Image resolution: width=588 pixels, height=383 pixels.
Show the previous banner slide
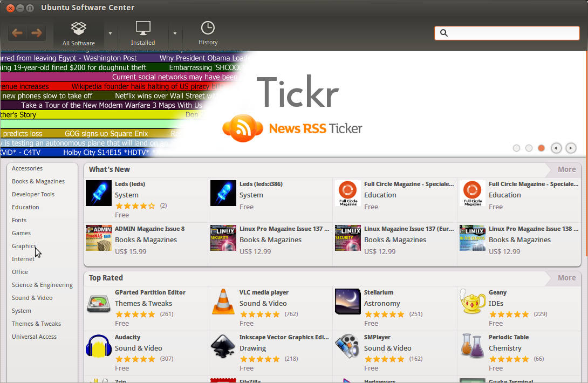tap(556, 148)
